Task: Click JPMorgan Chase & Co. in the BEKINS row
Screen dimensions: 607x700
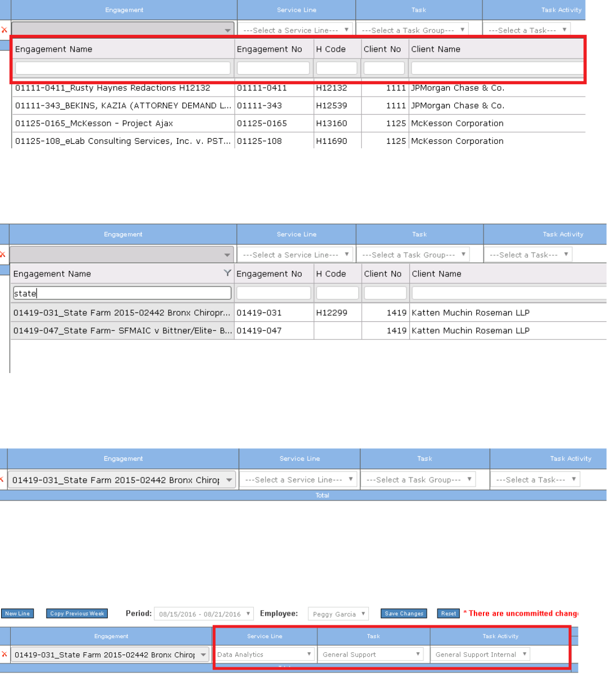Action: [x=458, y=106]
